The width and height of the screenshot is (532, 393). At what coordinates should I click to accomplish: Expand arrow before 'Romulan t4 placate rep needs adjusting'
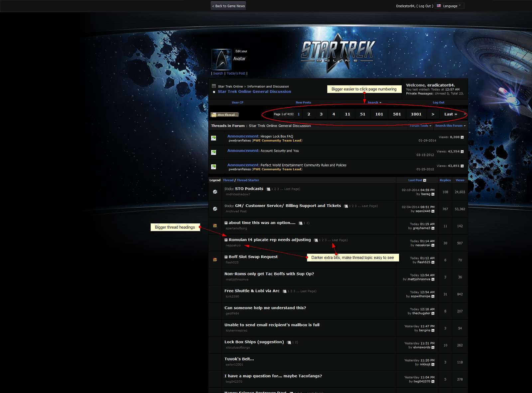226,240
